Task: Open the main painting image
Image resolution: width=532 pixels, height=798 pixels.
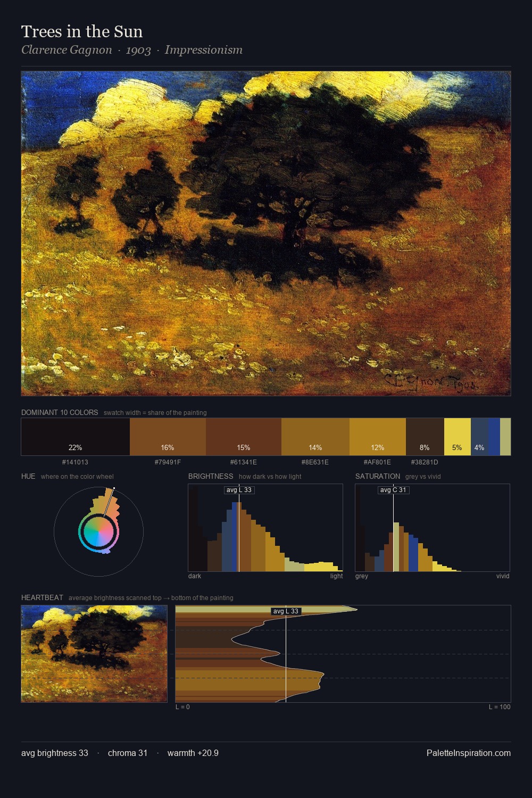Action: click(266, 234)
